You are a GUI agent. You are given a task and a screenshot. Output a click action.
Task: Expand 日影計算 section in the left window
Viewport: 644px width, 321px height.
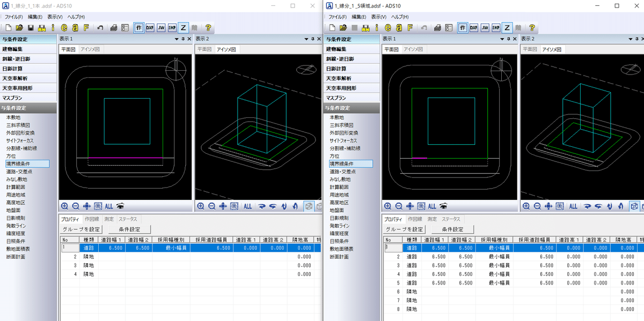(28, 69)
